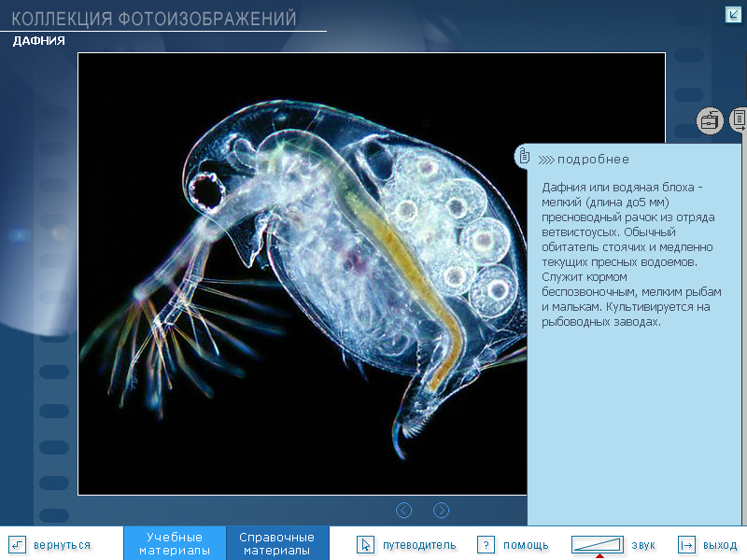Click the Daphnia microscope photo
The height and width of the screenshot is (560, 747).
(303, 273)
